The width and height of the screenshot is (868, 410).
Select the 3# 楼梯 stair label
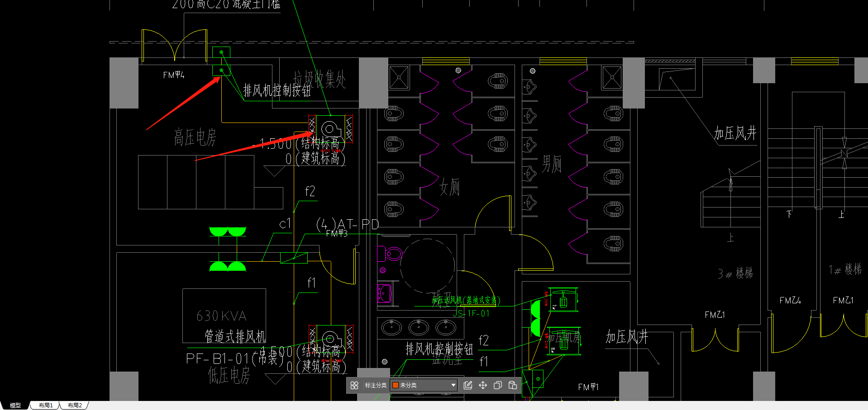(735, 273)
